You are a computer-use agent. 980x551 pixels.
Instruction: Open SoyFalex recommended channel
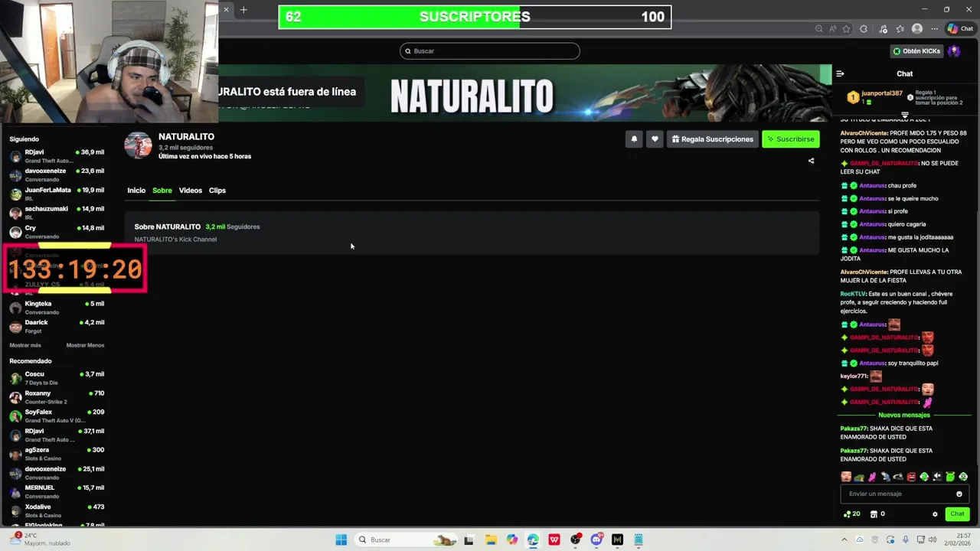(x=57, y=416)
